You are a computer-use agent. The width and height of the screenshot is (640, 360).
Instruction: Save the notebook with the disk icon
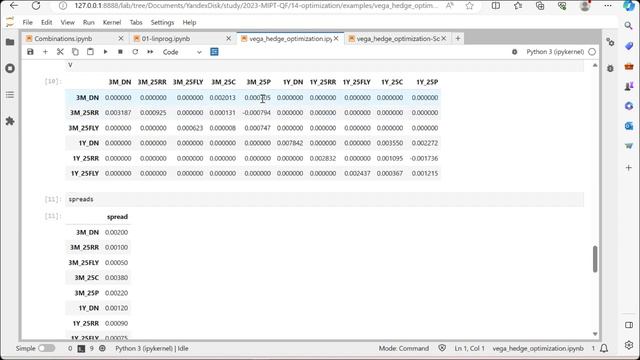click(30, 52)
